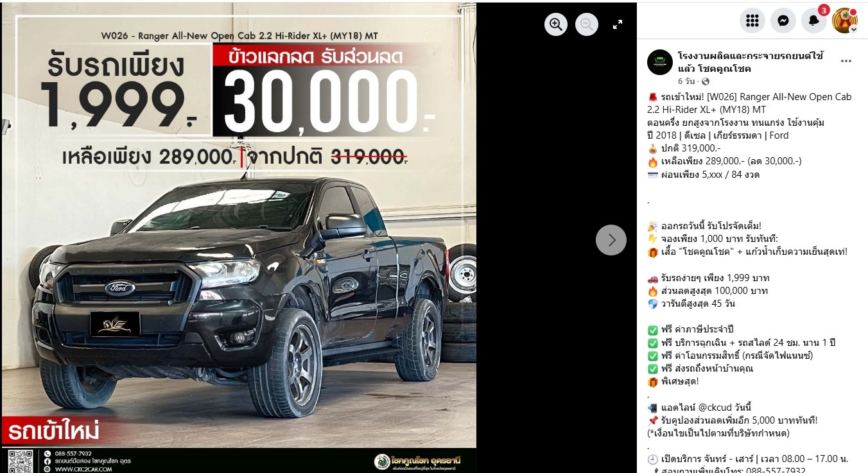868x473 pixels.
Task: Open the notifications bell
Action: coord(814,21)
